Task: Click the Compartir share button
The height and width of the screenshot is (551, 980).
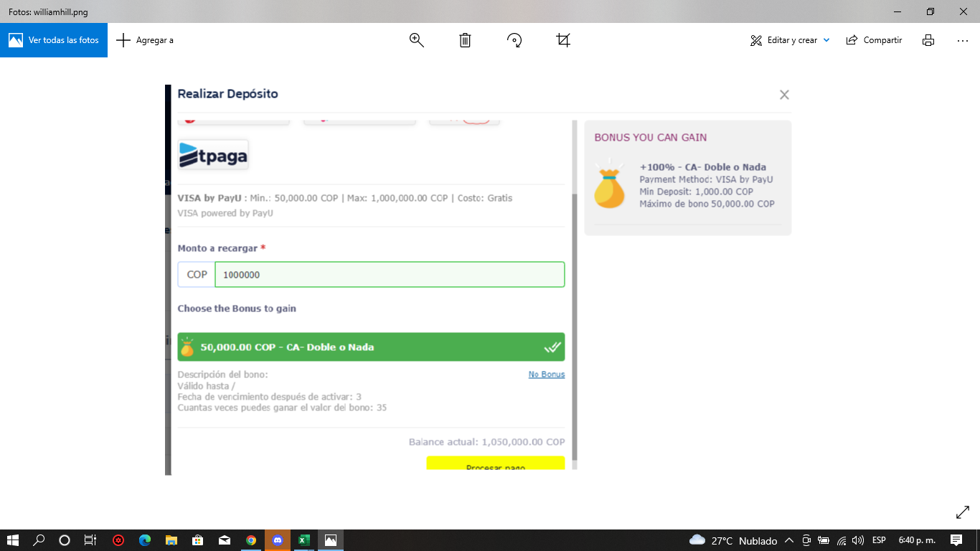Action: (874, 40)
